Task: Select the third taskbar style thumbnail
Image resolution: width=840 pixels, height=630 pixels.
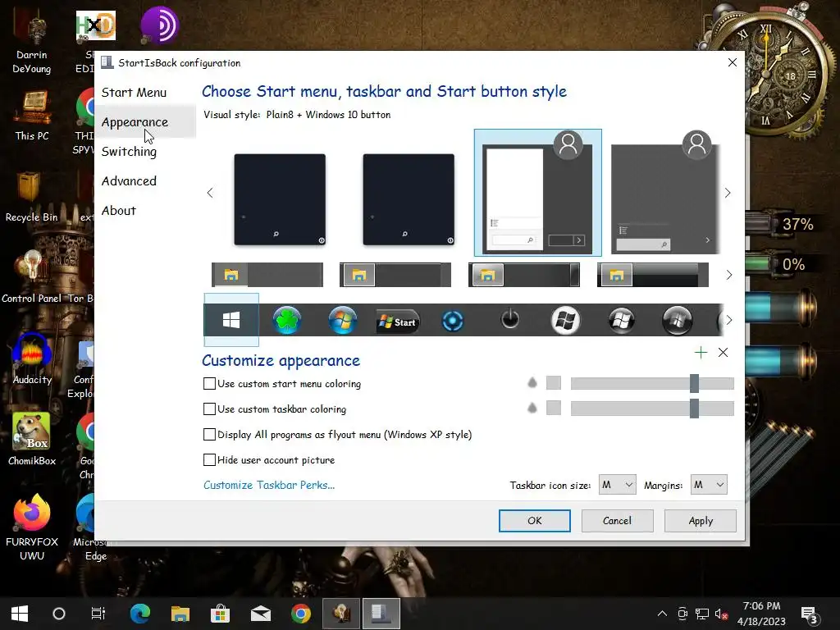Action: click(x=524, y=275)
